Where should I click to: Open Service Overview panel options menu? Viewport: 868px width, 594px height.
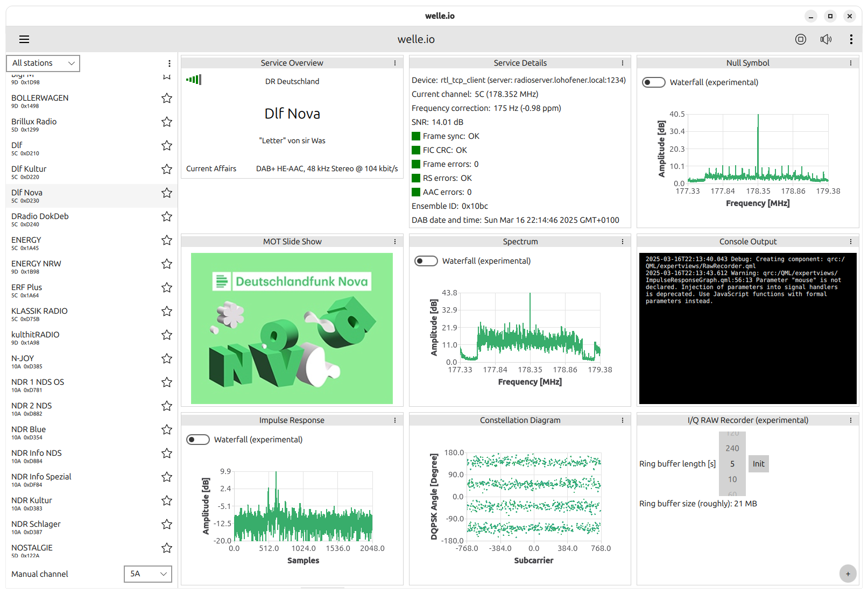point(395,63)
